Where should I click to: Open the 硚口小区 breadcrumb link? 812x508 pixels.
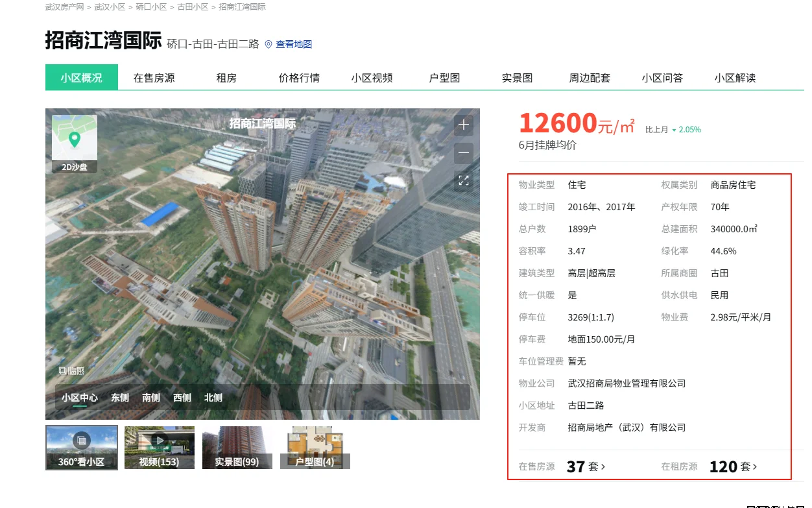tap(151, 7)
